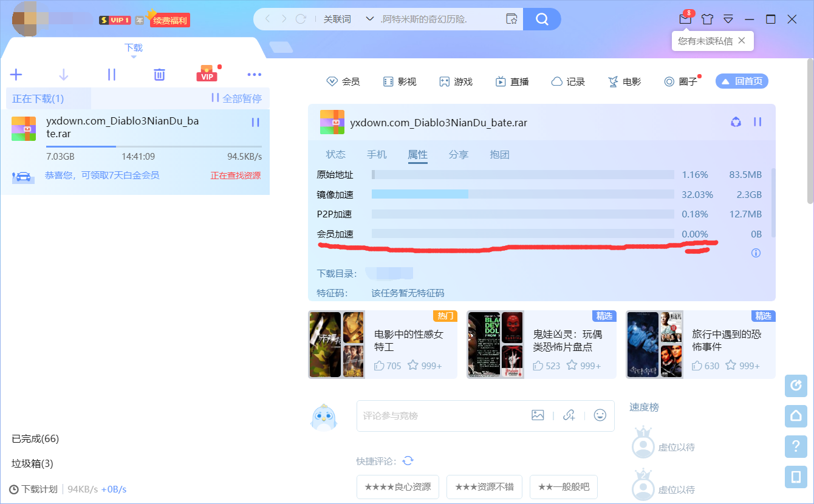Switch to the 分享 tab
The image size is (814, 504).
(459, 154)
